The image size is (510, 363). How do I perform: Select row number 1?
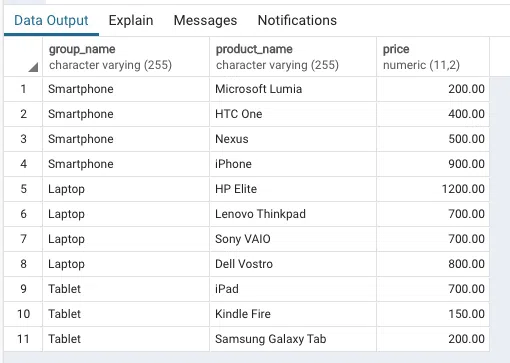23,89
